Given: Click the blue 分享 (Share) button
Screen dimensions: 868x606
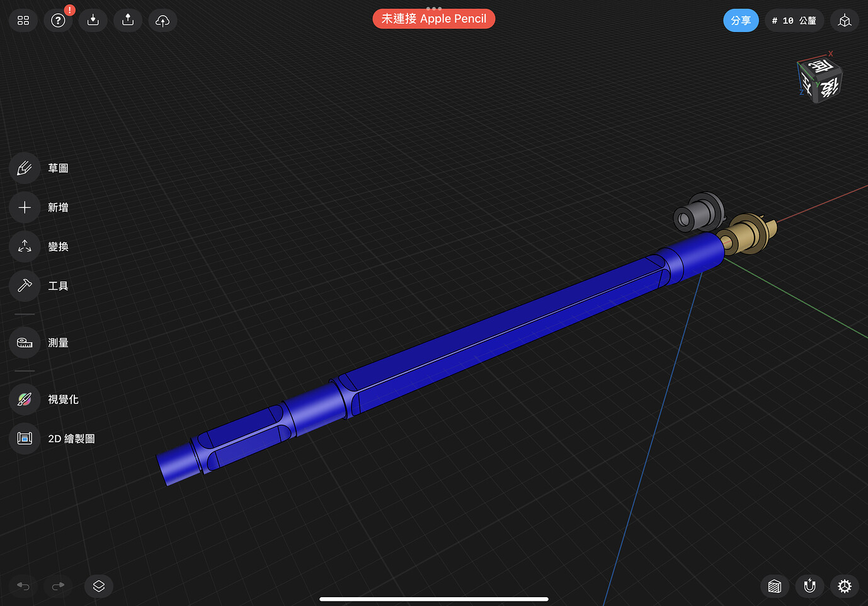Looking at the screenshot, I should (x=741, y=20).
